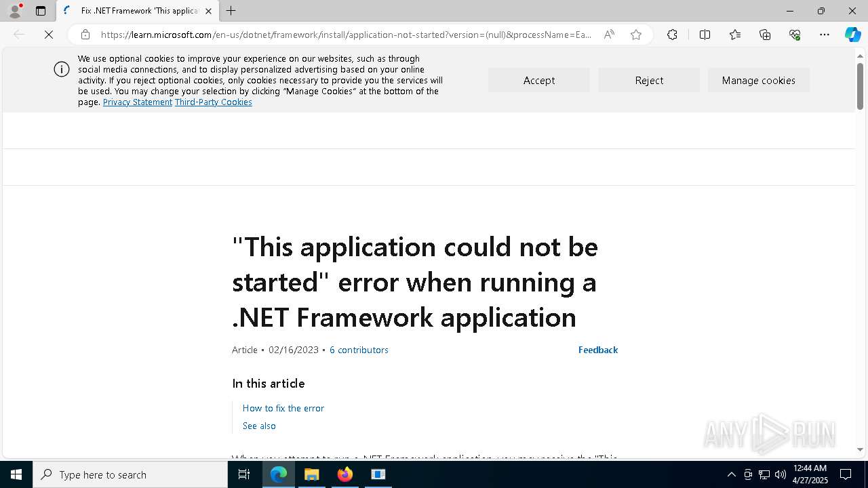Image resolution: width=868 pixels, height=488 pixels.
Task: Open Task View on taskbar
Action: click(244, 474)
